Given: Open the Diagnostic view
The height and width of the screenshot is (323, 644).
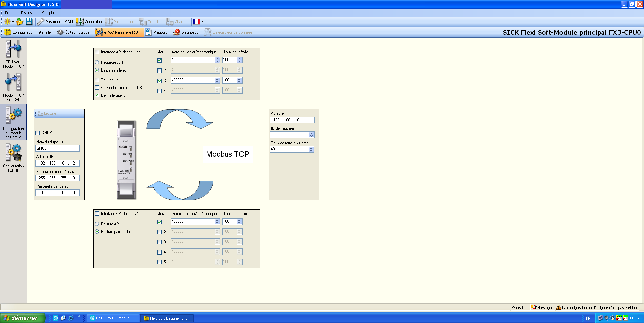Looking at the screenshot, I should point(185,32).
